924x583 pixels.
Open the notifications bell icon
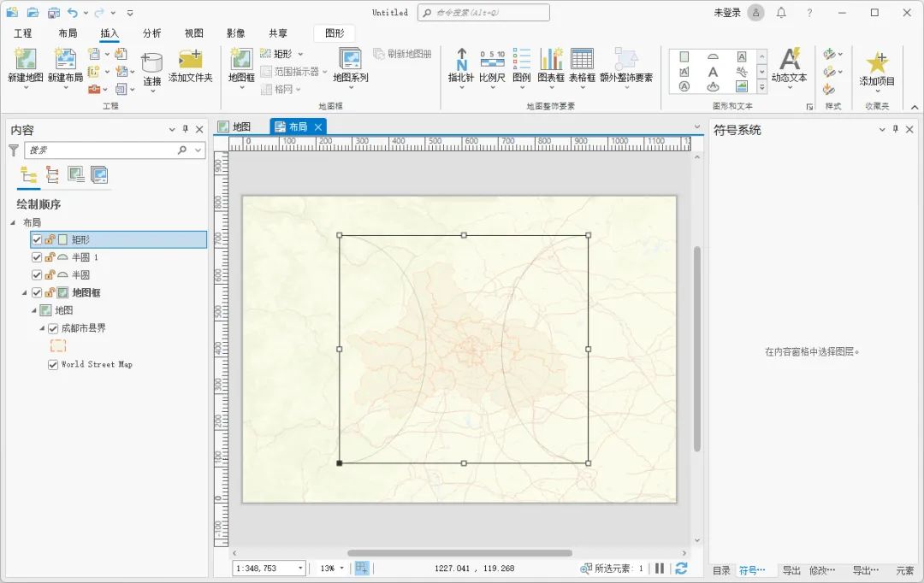781,12
